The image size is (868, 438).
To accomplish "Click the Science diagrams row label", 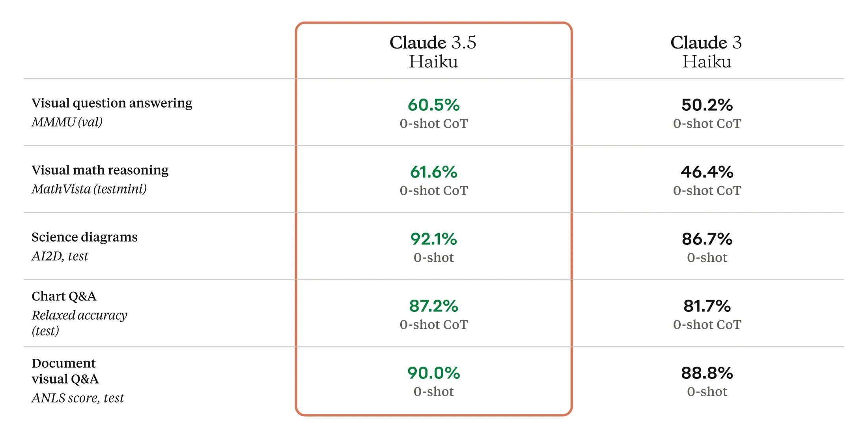I will point(84,237).
